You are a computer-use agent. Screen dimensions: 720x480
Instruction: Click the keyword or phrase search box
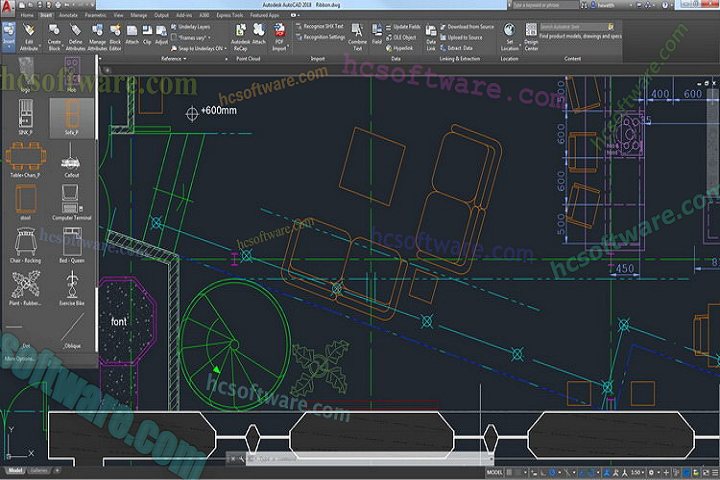pyautogui.click(x=545, y=5)
